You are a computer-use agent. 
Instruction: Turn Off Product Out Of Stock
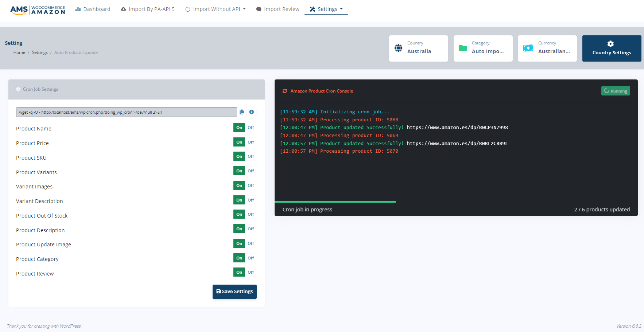251,214
